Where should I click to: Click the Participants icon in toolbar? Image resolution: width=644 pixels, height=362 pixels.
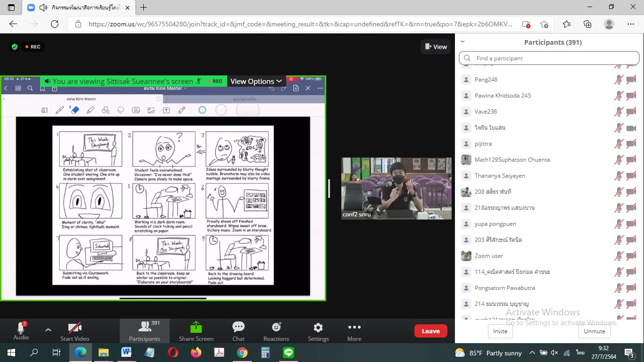pyautogui.click(x=144, y=331)
